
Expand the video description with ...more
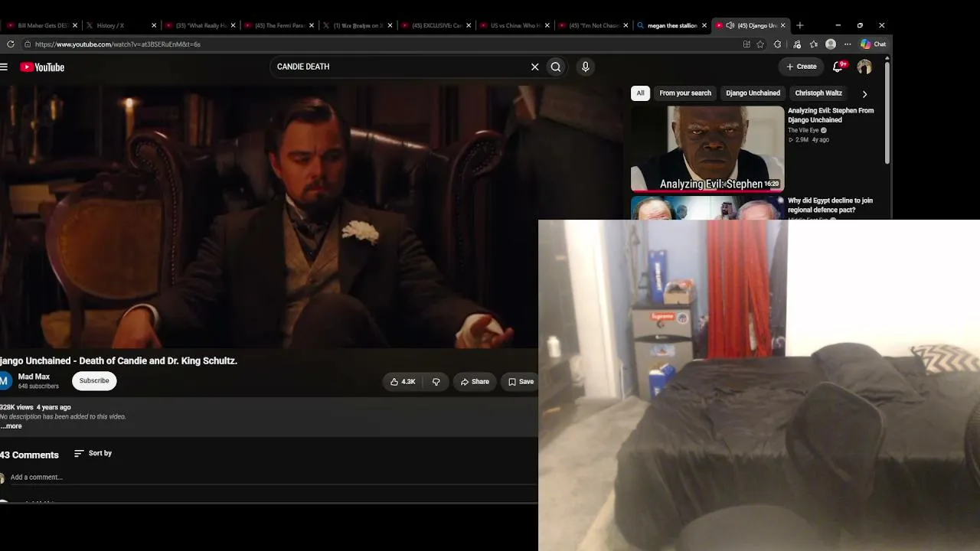(12, 426)
